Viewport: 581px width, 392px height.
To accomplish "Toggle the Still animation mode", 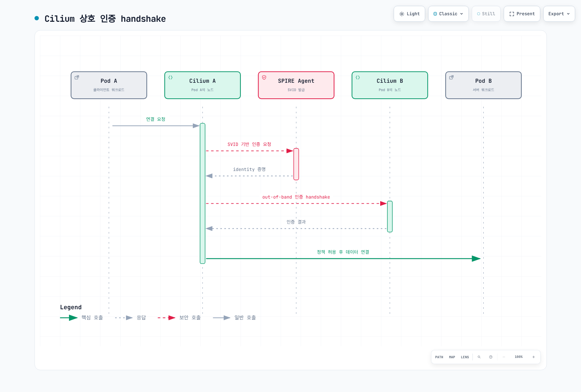I will tap(486, 14).
